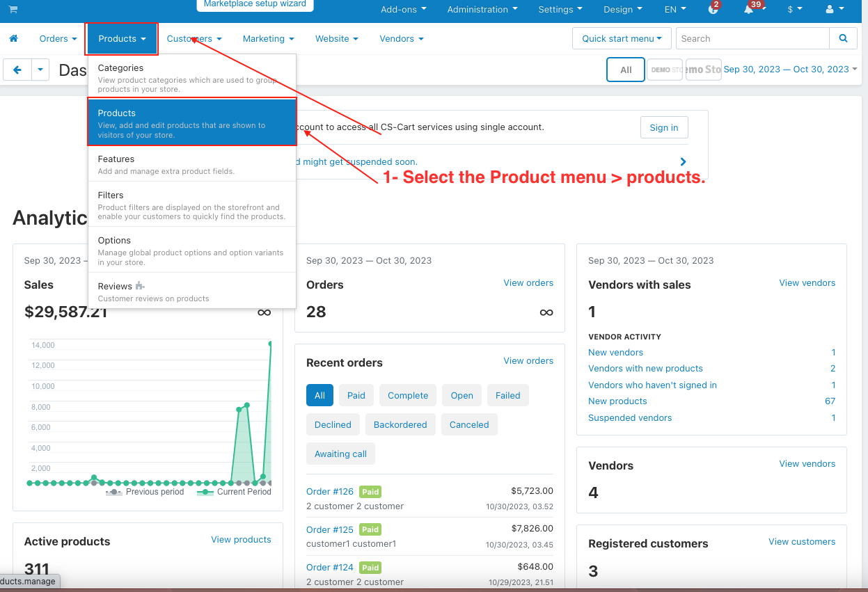Filter recent orders by Awaiting call

tap(340, 454)
